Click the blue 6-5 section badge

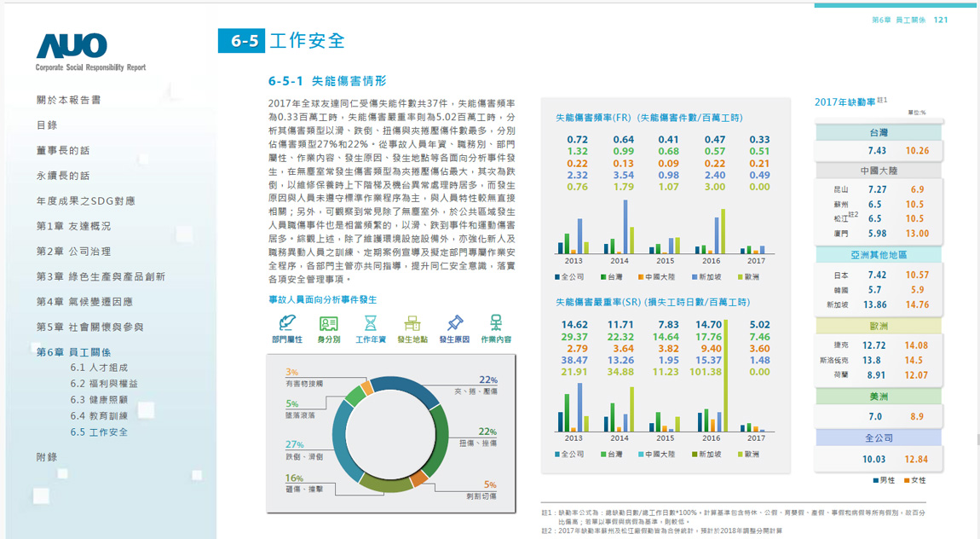[x=241, y=41]
